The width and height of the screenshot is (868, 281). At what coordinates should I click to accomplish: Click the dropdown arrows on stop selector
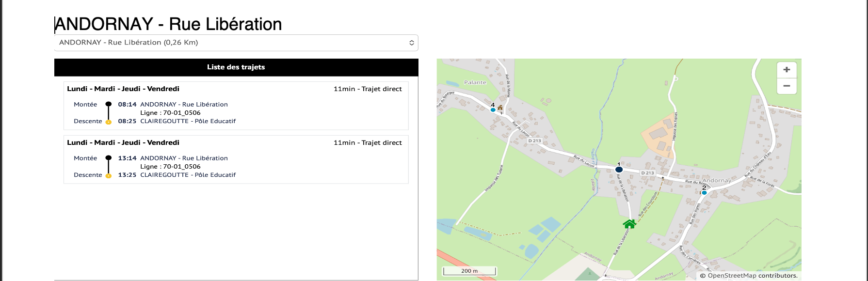412,43
